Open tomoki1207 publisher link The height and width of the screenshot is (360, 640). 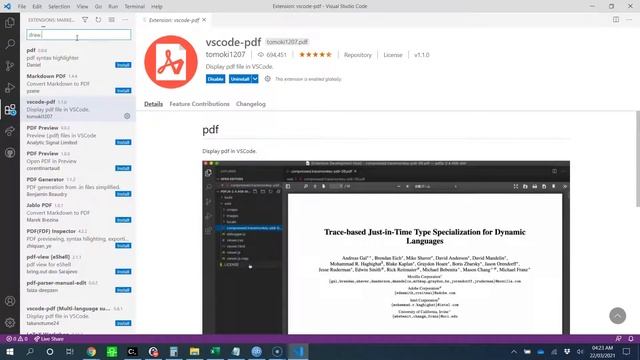226,54
